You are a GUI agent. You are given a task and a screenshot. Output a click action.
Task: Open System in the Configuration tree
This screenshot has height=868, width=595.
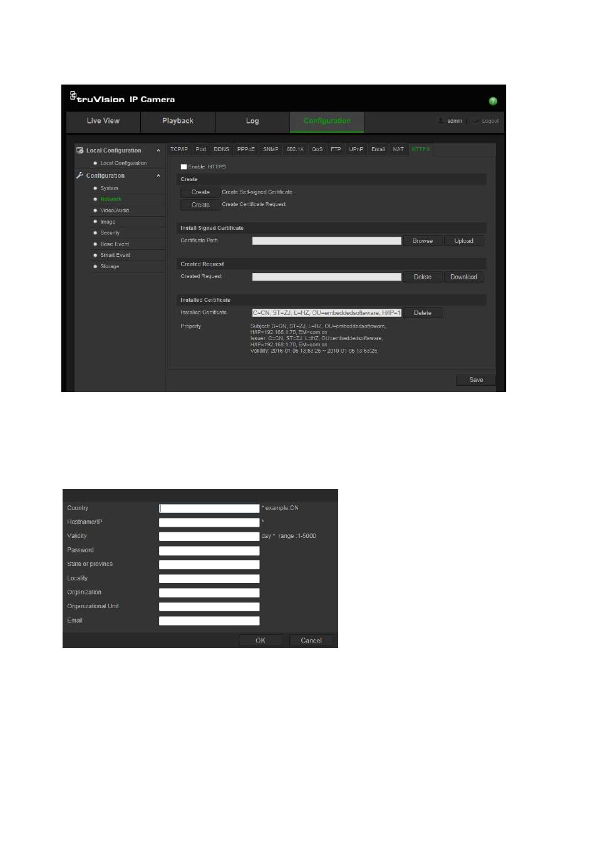(110, 188)
